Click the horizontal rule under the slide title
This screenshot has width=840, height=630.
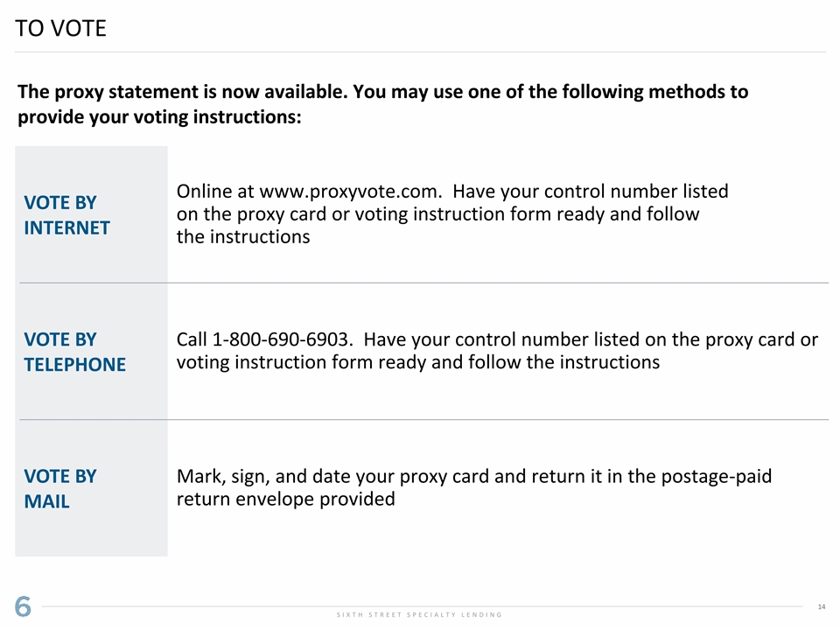pyautogui.click(x=420, y=52)
